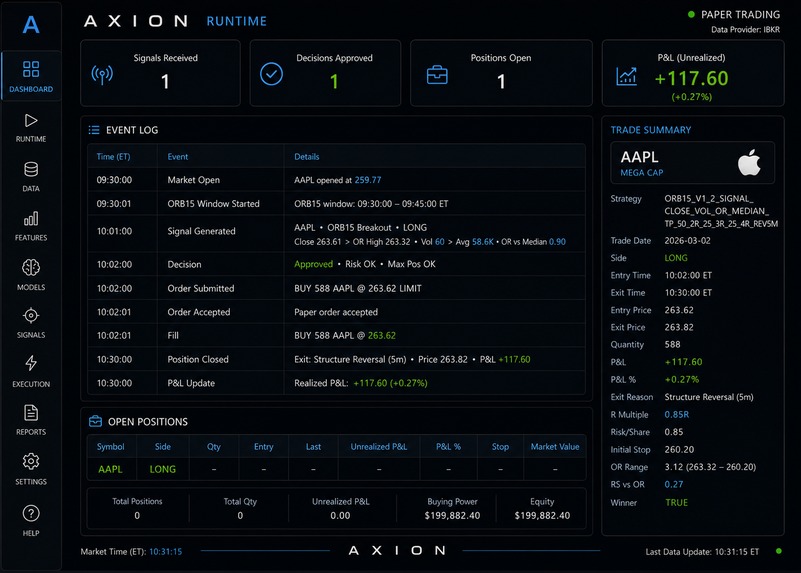Click the Signal Generated event
The image size is (801, 573).
[201, 231]
